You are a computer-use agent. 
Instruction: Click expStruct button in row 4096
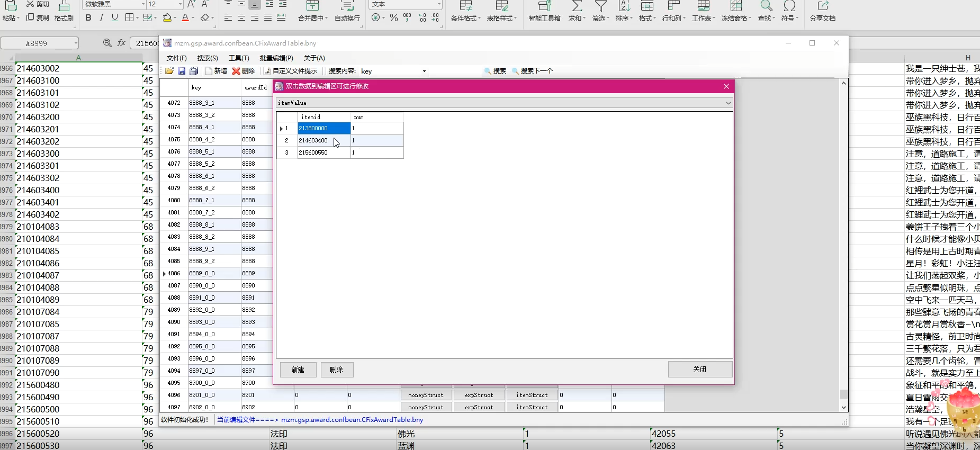(x=479, y=395)
